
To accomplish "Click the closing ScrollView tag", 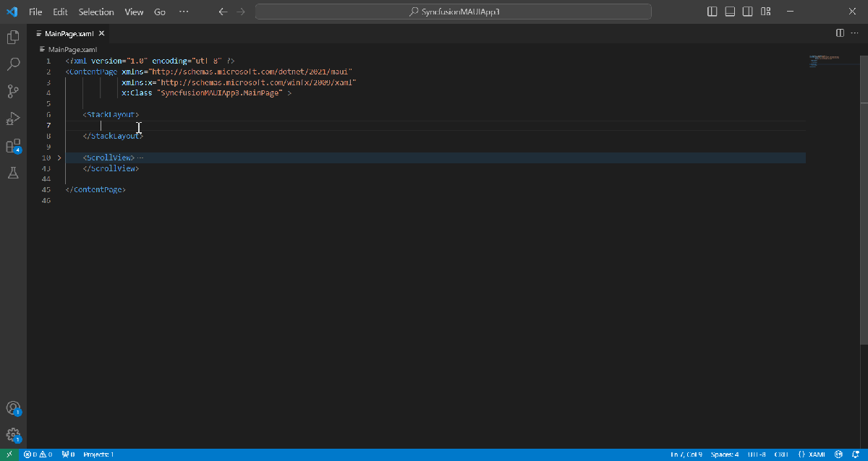I will 111,168.
